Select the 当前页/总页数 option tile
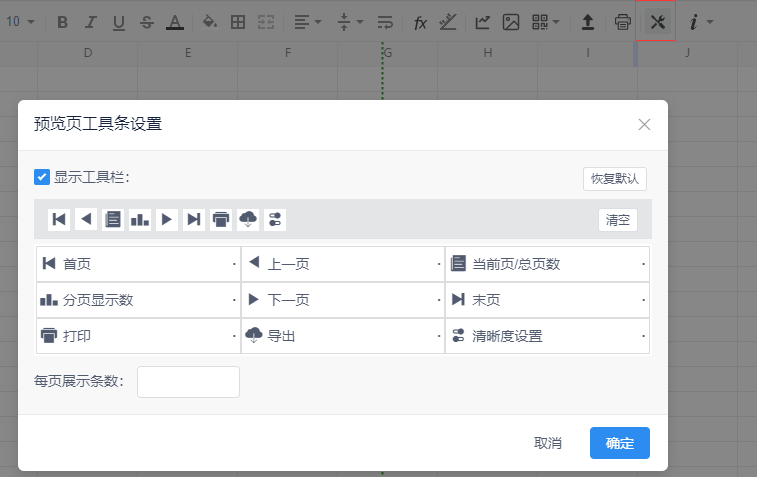Viewport: 757px width, 477px height. coord(547,264)
